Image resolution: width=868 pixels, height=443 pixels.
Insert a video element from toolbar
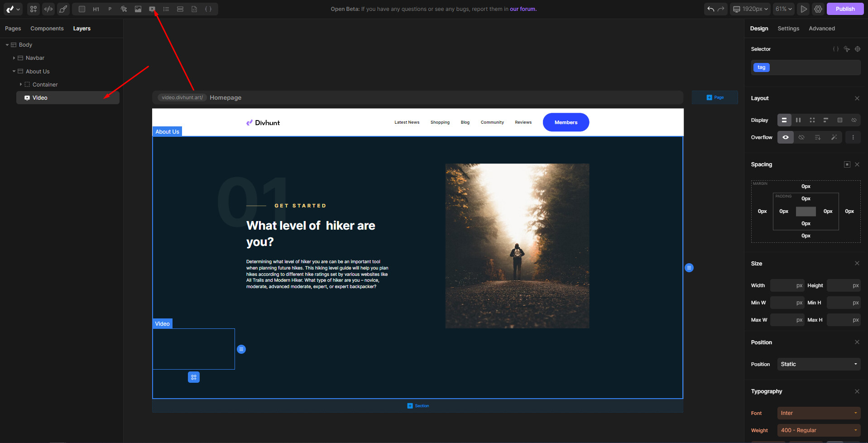[152, 9]
